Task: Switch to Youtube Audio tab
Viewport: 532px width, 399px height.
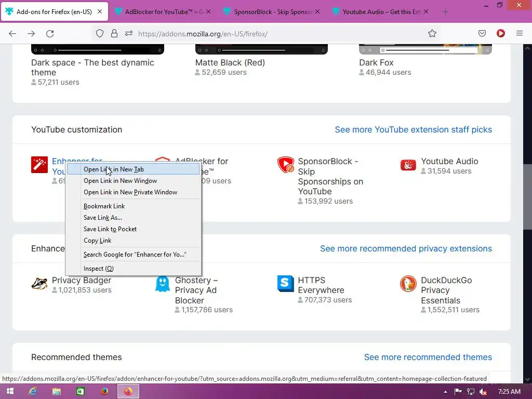Action: coord(380,12)
